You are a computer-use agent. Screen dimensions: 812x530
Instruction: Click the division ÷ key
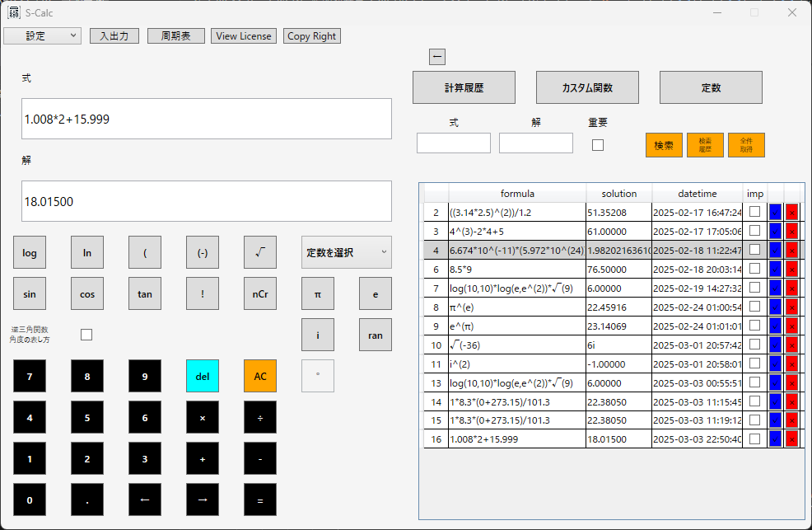pos(260,417)
